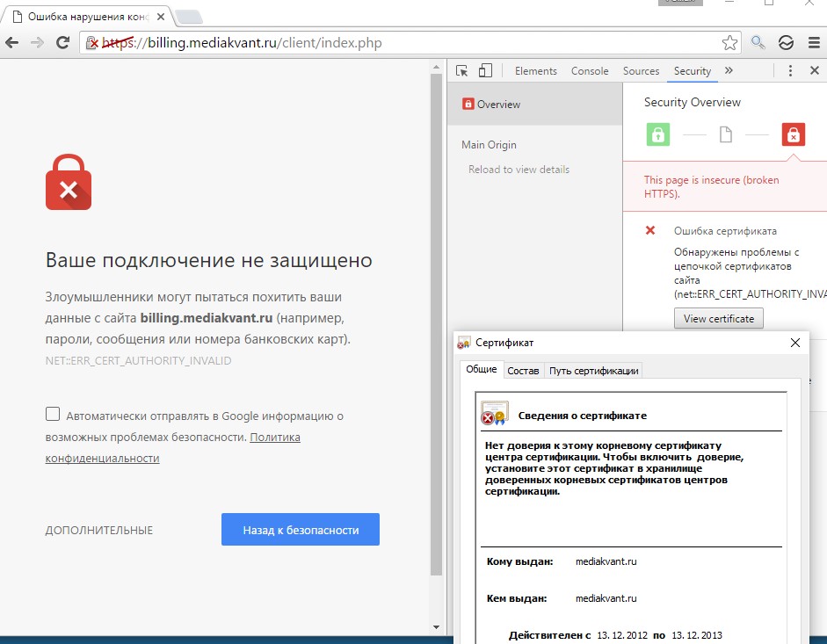Click the broken HTTPS lock in address bar

[92, 42]
